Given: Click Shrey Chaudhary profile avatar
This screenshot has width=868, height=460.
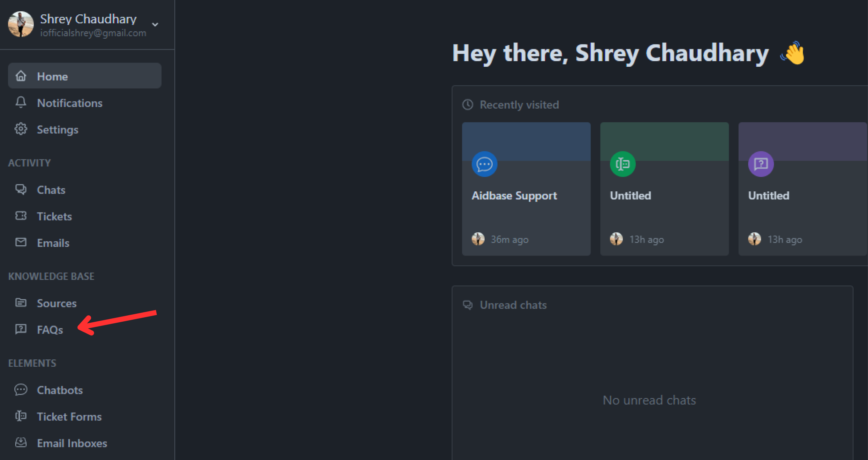Looking at the screenshot, I should (x=21, y=24).
